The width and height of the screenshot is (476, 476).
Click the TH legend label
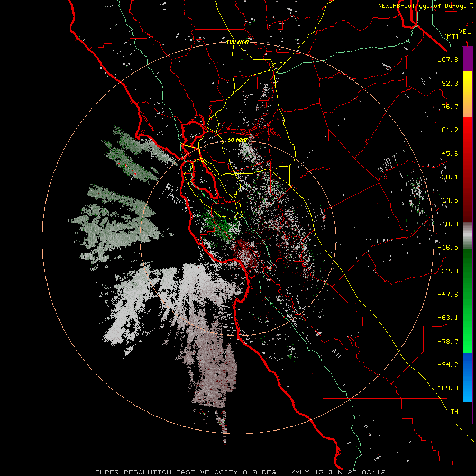pos(454,412)
